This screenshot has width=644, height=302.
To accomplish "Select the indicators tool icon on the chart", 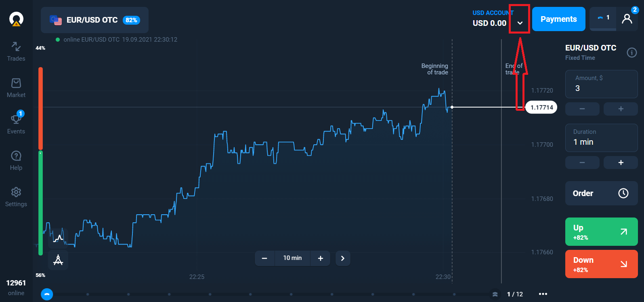I will (58, 260).
